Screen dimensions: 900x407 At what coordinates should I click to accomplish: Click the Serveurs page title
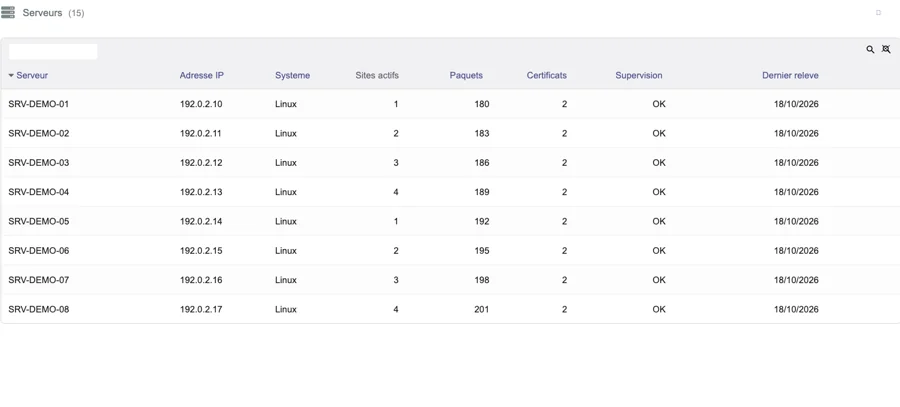pos(42,13)
